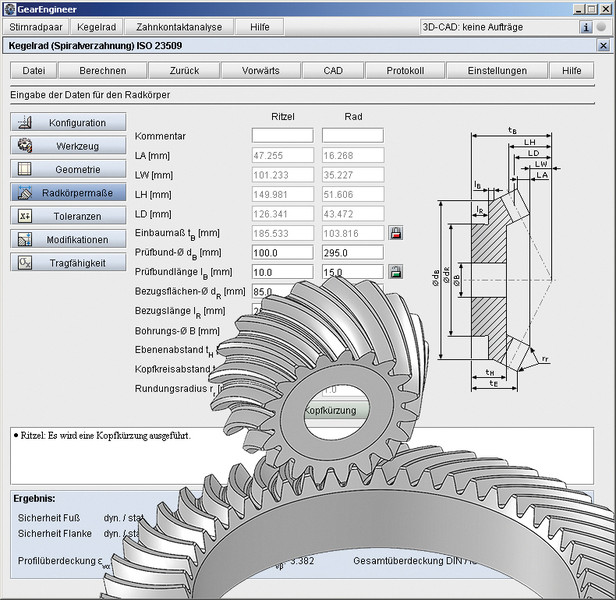Toggle the green lock beside Prüfbundlänge
The height and width of the screenshot is (600, 616).
click(396, 271)
